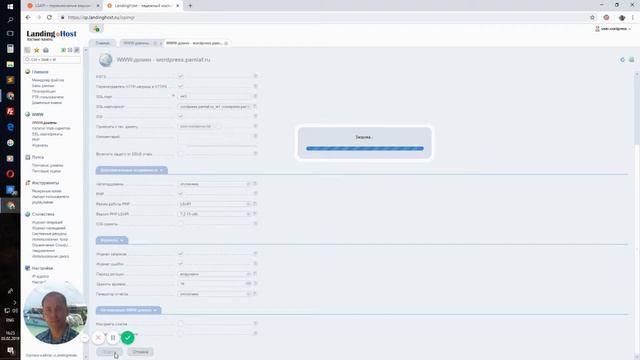Open help icon for HSTS row
640x360 pixels.
click(x=256, y=76)
